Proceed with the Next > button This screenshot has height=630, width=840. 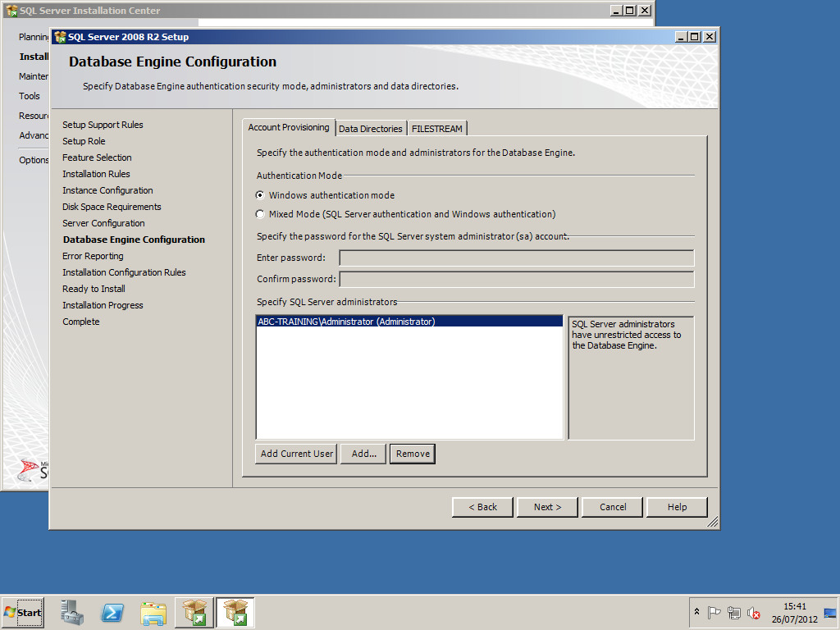coord(547,507)
